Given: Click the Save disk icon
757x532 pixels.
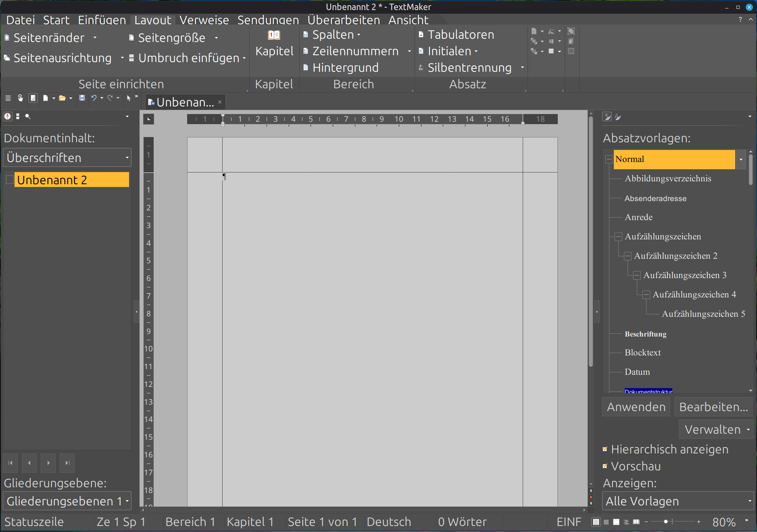Looking at the screenshot, I should coord(82,98).
